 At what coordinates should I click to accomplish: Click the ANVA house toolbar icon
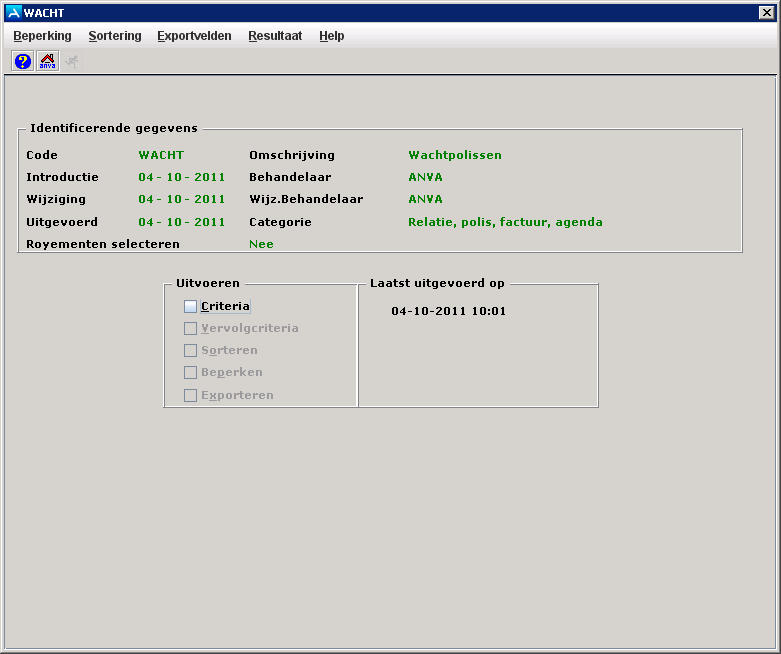[47, 61]
